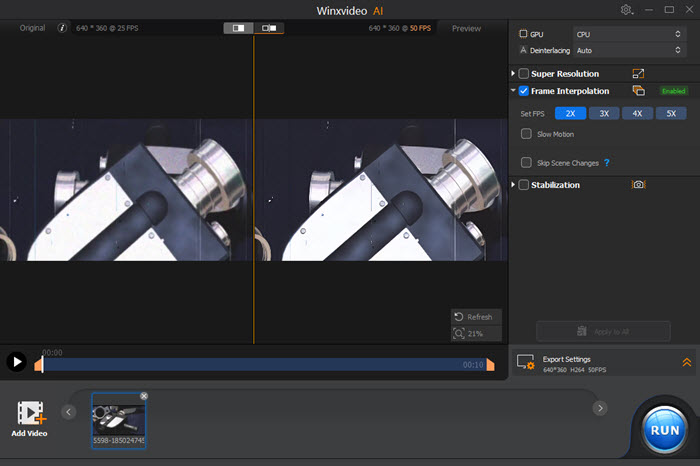The image size is (700, 466).
Task: Click the GPU chip icon
Action: (x=523, y=34)
